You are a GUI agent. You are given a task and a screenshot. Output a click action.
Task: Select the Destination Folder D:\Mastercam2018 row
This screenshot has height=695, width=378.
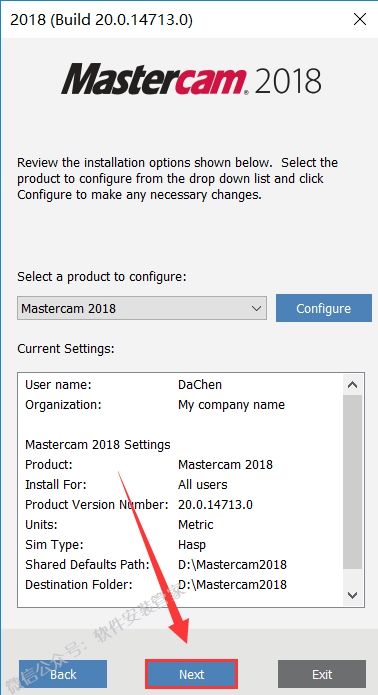click(181, 585)
